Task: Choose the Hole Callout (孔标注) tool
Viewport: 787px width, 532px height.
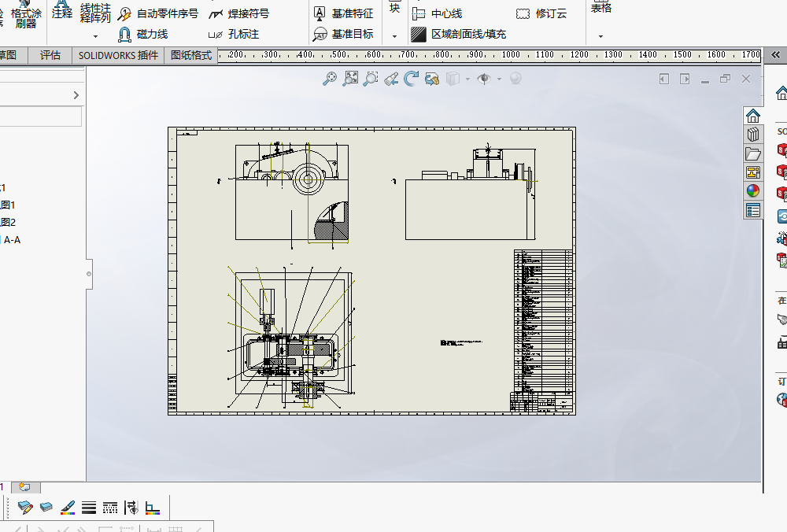Action: pos(234,34)
